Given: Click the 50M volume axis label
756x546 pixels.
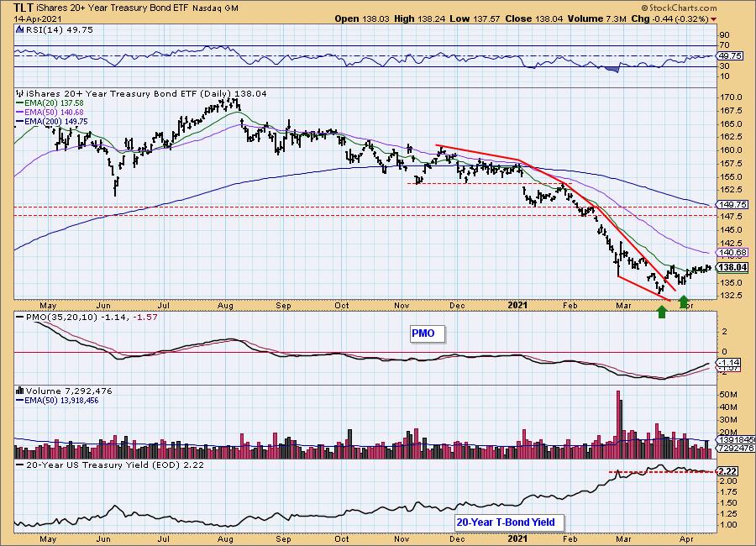Looking at the screenshot, I should [728, 395].
